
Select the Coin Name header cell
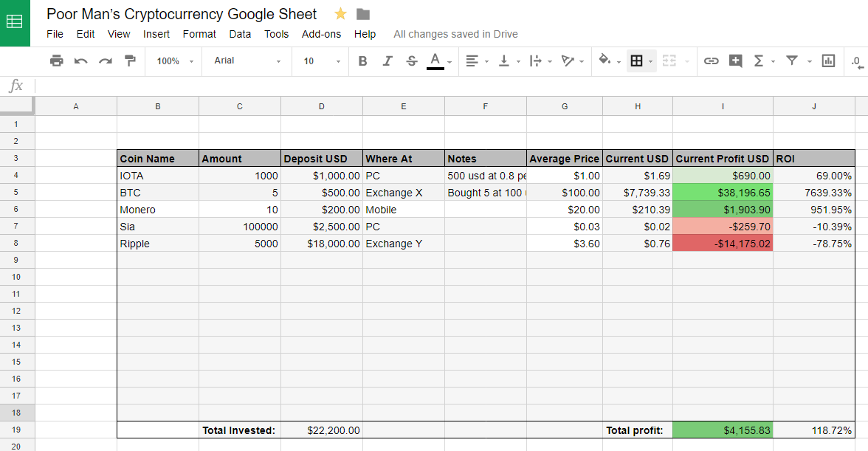pos(158,158)
